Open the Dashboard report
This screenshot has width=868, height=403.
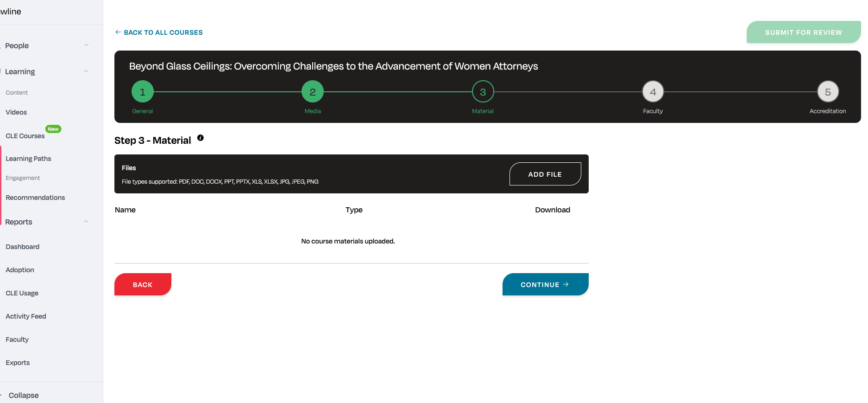pos(22,247)
